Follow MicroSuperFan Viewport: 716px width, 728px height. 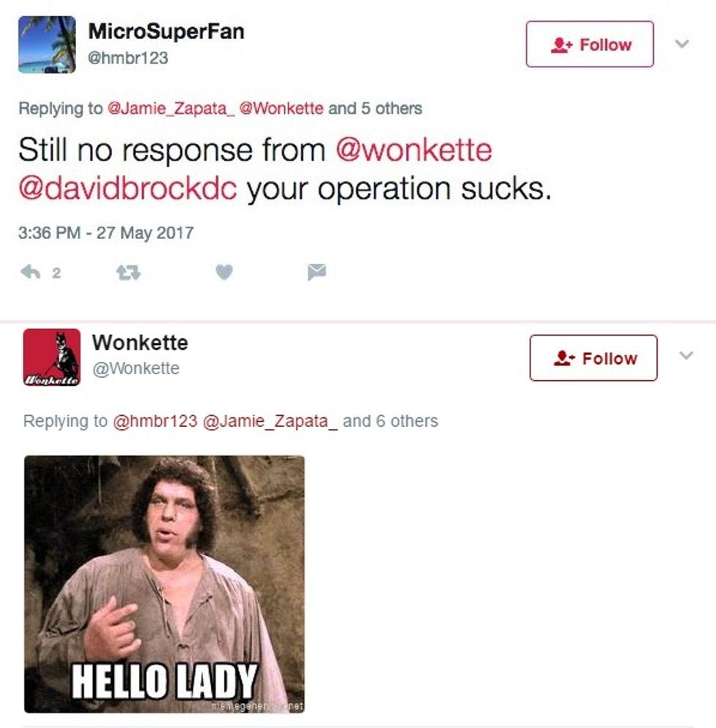click(590, 44)
